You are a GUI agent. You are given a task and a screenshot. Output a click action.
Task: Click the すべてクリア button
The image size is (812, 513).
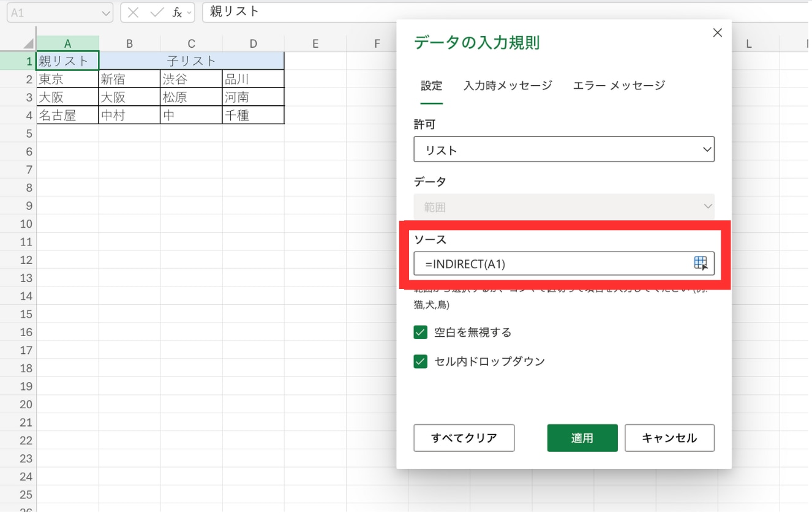tap(464, 438)
